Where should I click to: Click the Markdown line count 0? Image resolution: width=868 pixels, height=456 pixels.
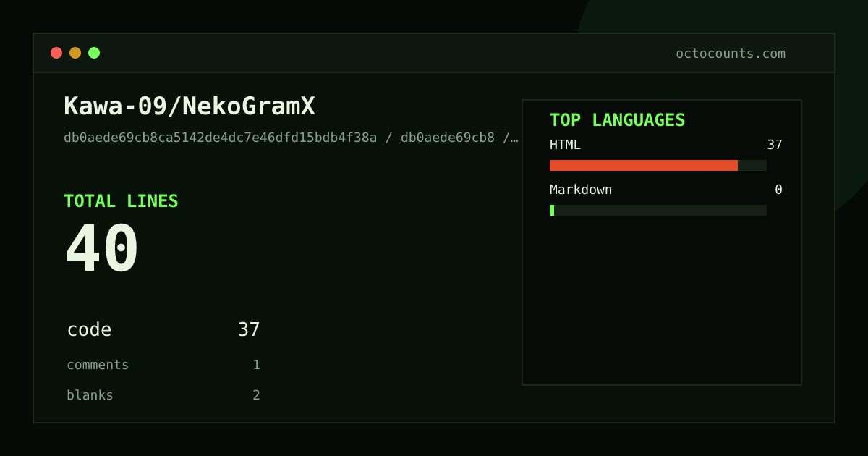pyautogui.click(x=778, y=190)
